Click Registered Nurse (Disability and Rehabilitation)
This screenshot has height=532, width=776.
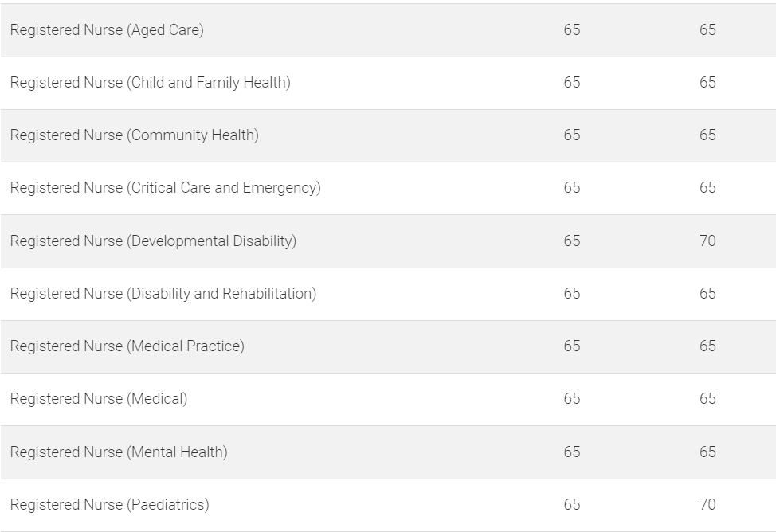point(163,293)
